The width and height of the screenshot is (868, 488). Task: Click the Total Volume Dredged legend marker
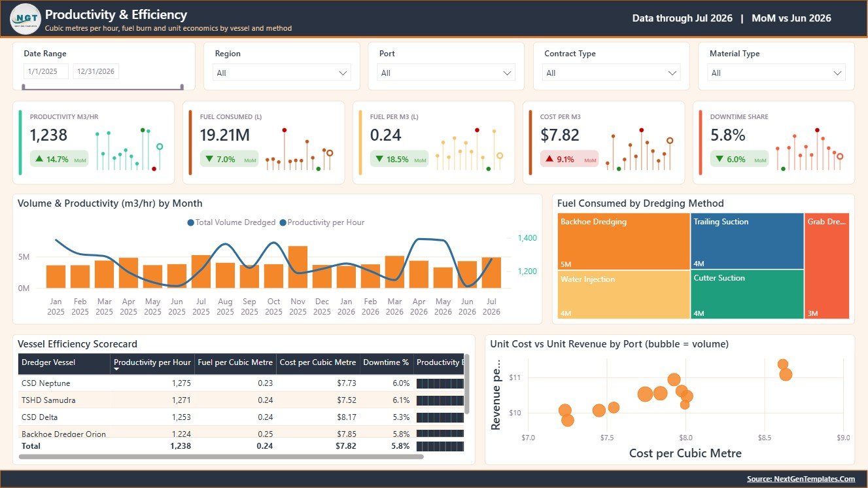point(190,222)
